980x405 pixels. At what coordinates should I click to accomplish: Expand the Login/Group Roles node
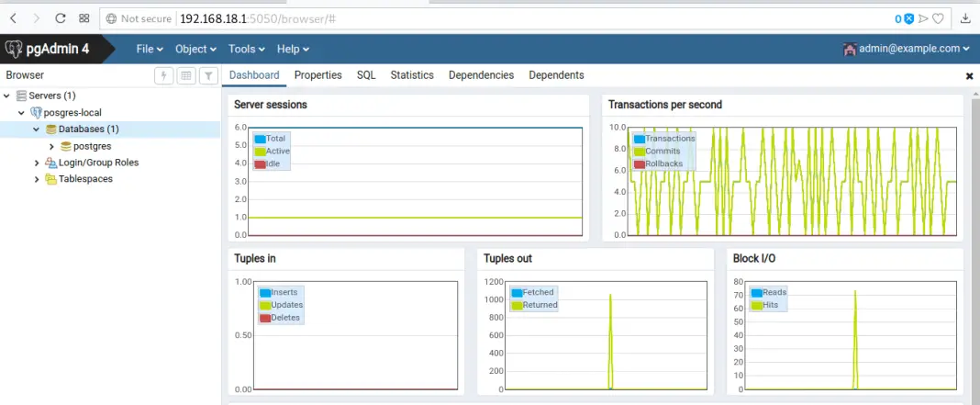[x=37, y=163]
